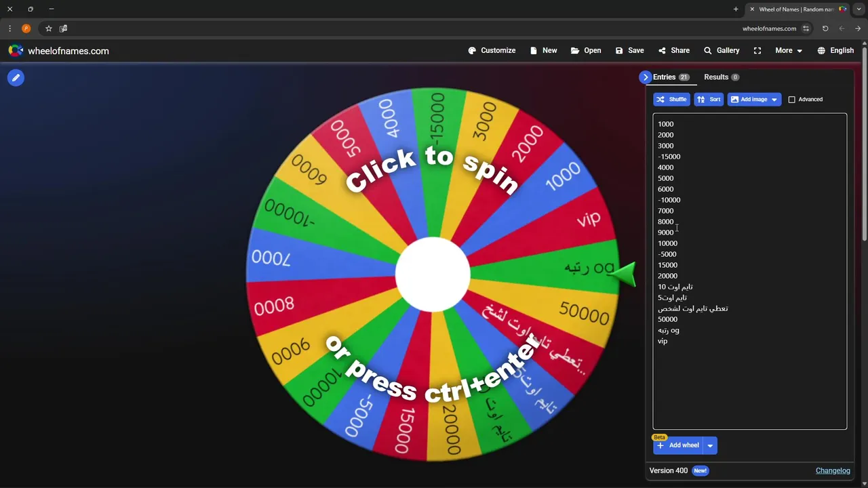Click the '50000' entry line
868x488 pixels.
[667, 319]
